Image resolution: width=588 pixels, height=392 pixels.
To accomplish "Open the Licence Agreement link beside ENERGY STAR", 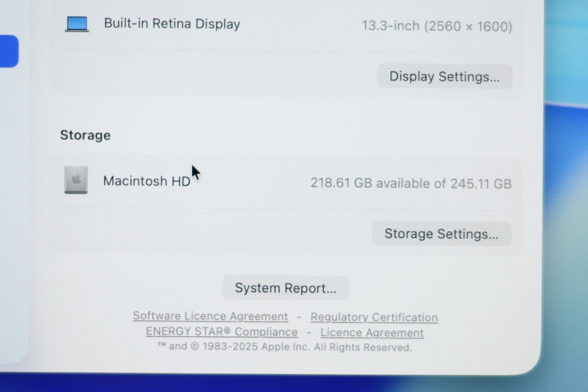I will click(372, 333).
